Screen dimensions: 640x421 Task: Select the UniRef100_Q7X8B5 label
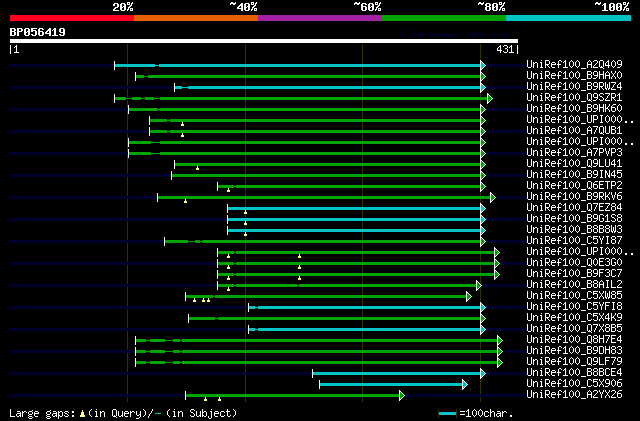(x=574, y=328)
